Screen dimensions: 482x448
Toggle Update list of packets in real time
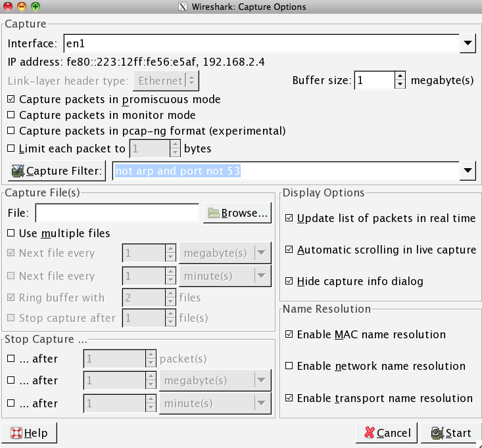[x=289, y=218]
